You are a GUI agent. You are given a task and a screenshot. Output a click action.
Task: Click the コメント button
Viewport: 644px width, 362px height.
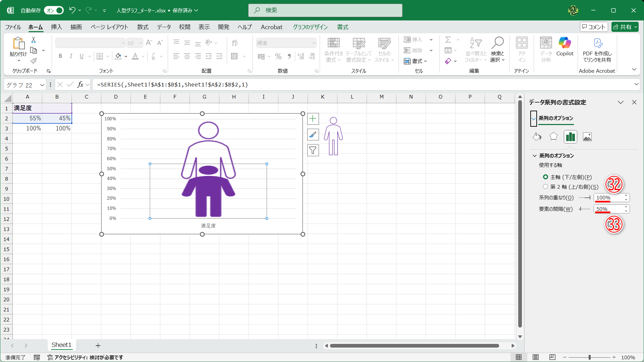coord(594,27)
